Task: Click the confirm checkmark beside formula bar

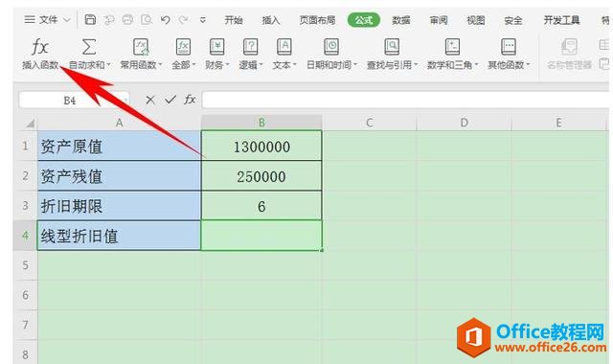Action: 170,100
